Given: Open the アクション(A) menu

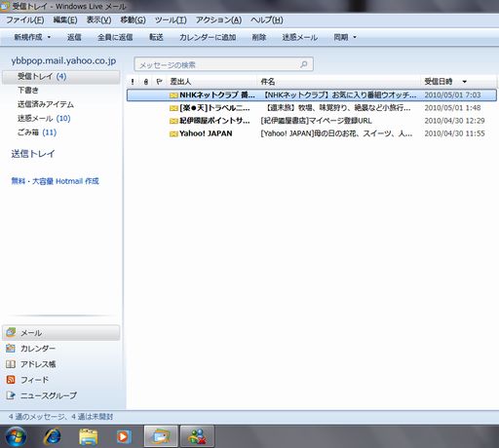Looking at the screenshot, I should point(218,20).
